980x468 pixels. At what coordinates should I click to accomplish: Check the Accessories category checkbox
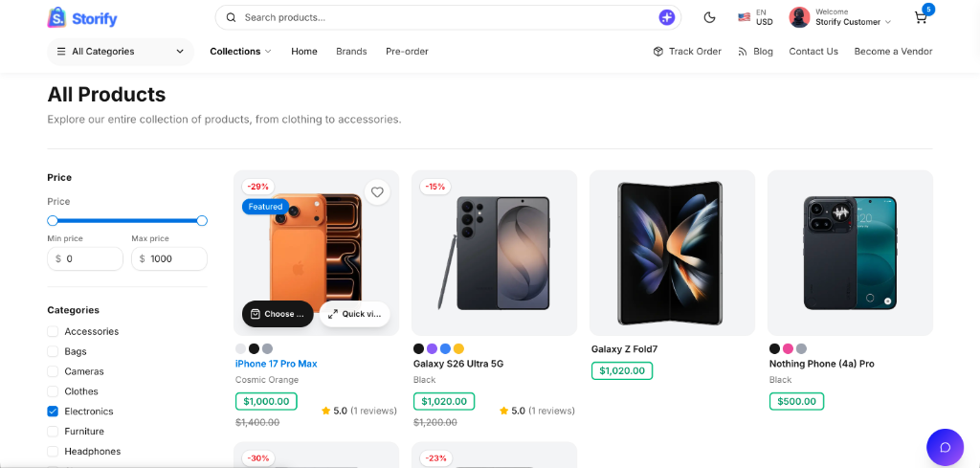(53, 331)
